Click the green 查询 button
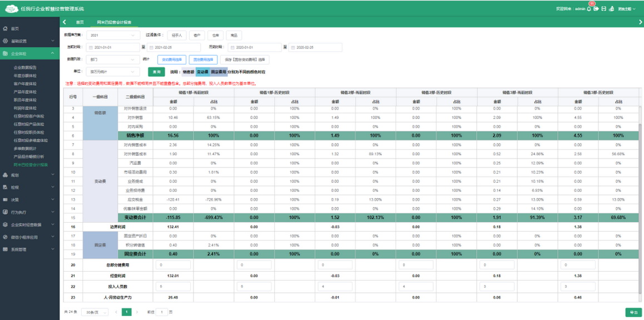This screenshot has width=644, height=320. [156, 72]
